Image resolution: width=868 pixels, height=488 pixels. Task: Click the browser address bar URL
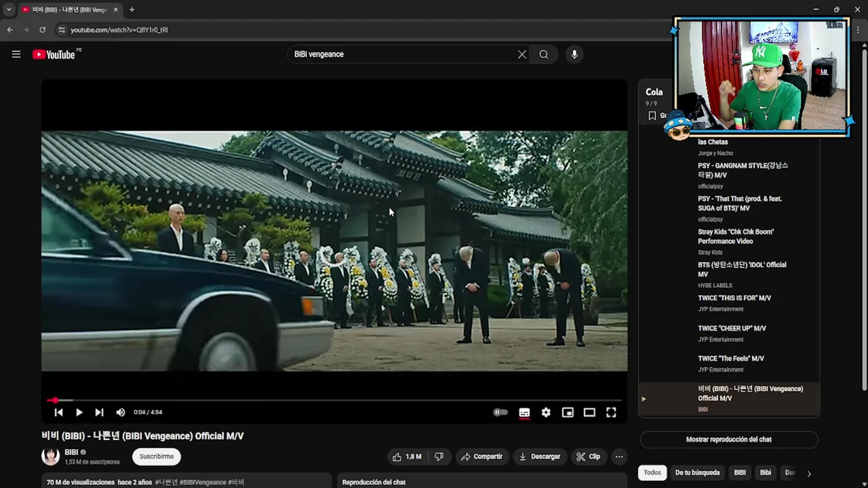pyautogui.click(x=119, y=30)
